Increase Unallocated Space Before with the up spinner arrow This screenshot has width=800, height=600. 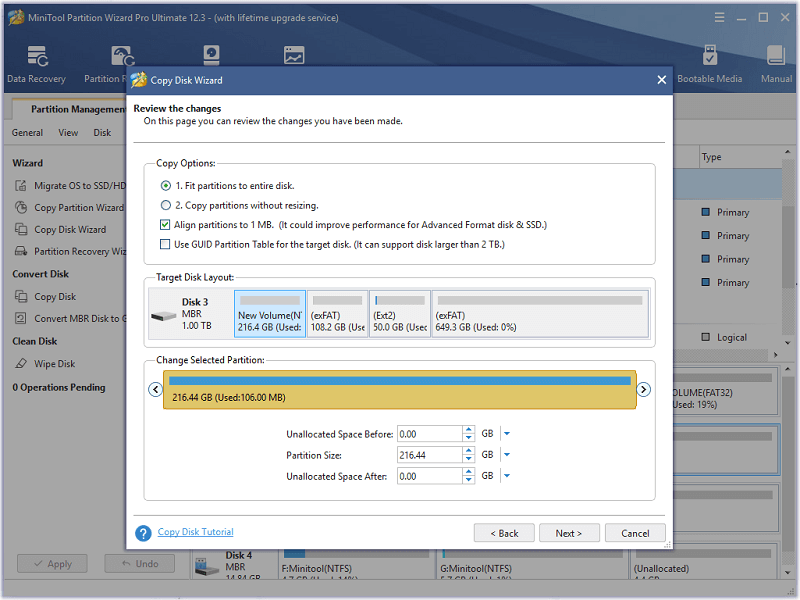click(x=469, y=430)
